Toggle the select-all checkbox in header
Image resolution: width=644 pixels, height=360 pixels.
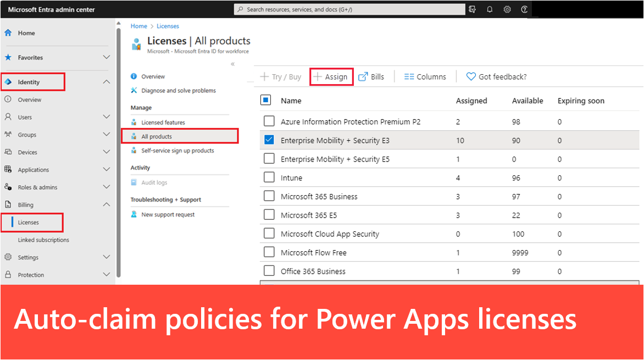pos(266,100)
